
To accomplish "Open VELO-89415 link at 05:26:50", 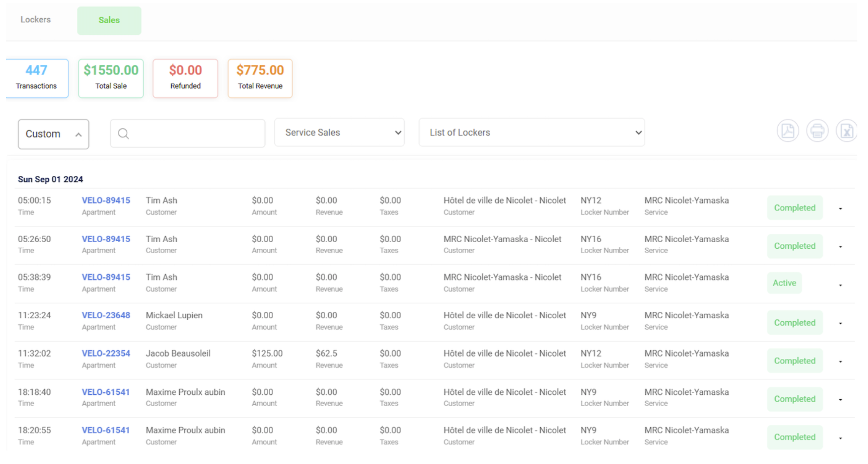I will point(106,239).
